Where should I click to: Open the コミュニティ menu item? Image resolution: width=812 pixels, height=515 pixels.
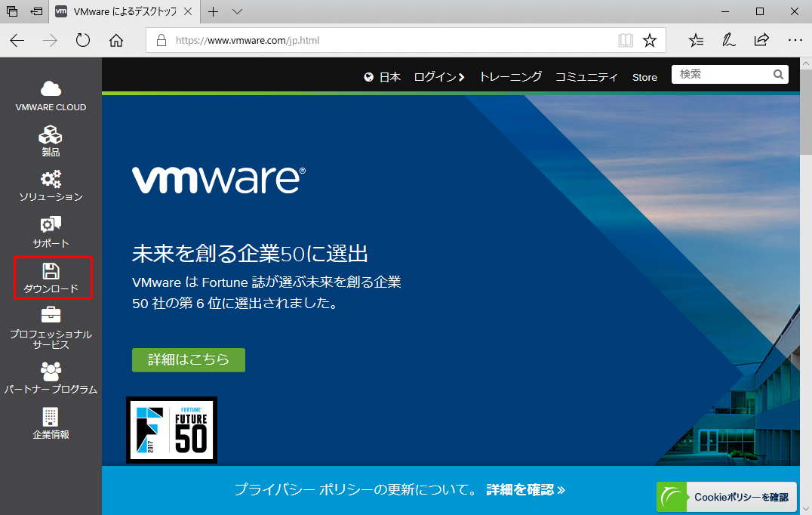tap(586, 77)
